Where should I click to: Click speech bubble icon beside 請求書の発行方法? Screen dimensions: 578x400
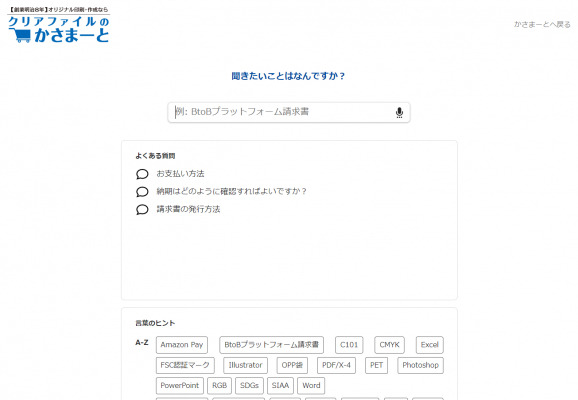142,209
